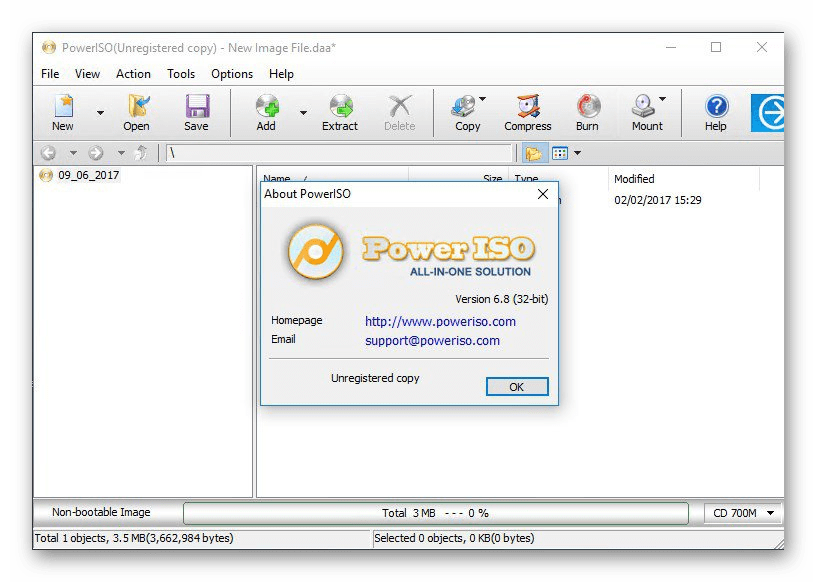This screenshot has height=582, width=816.
Task: Click the list view mode icon
Action: (x=560, y=153)
